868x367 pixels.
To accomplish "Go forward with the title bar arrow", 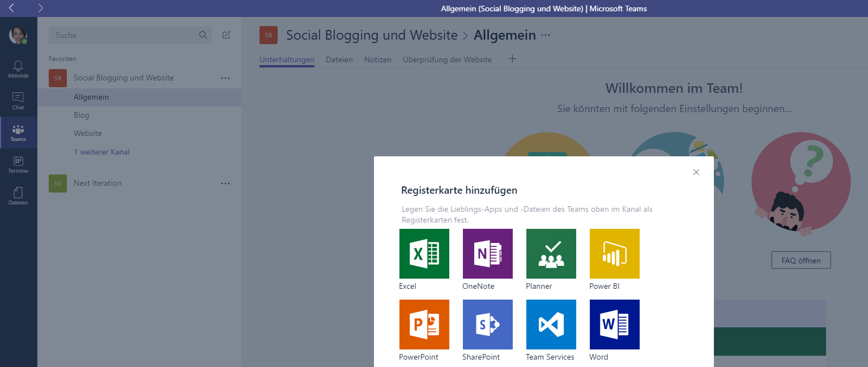I will pos(40,8).
